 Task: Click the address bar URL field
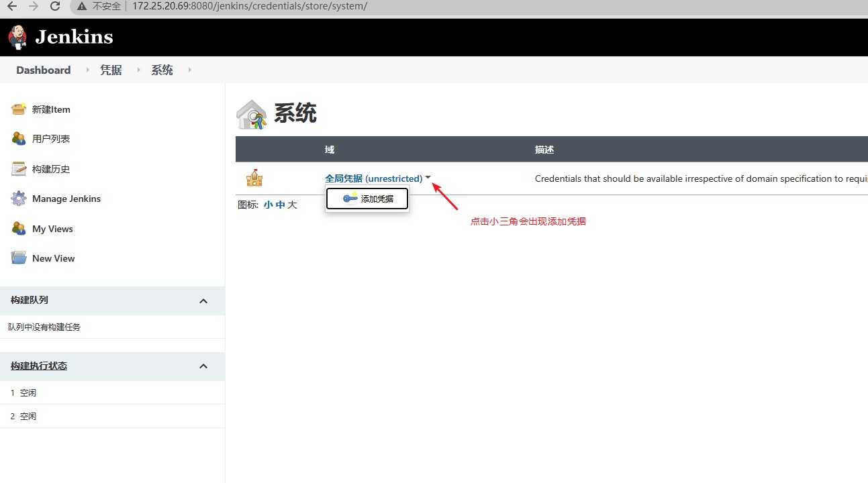250,7
